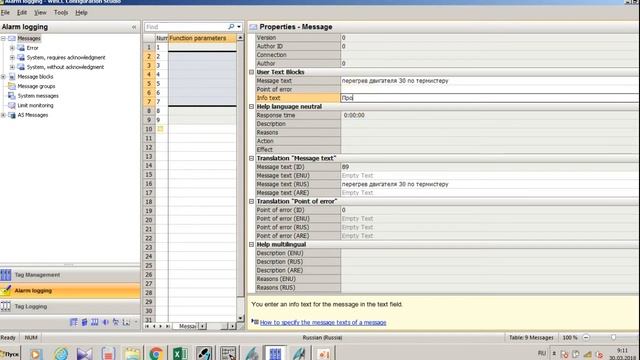Click the Find search field
Image resolution: width=640 pixels, height=360 pixels.
click(185, 27)
